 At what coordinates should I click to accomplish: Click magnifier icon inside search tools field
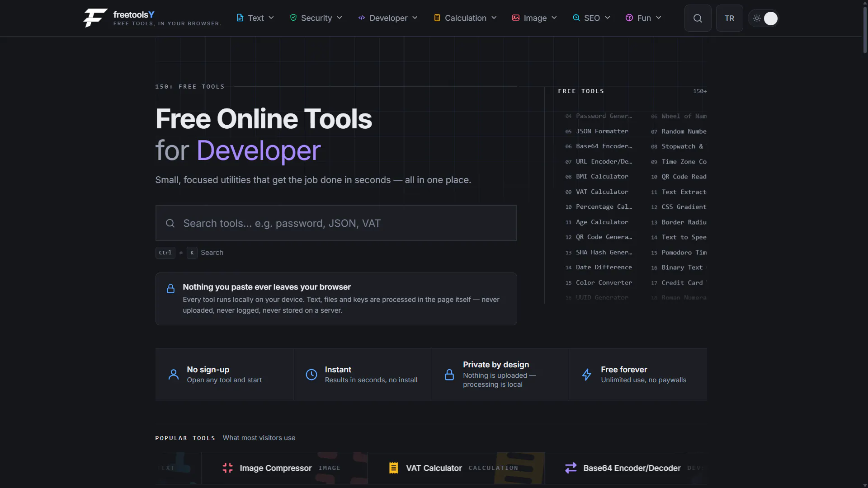click(170, 223)
